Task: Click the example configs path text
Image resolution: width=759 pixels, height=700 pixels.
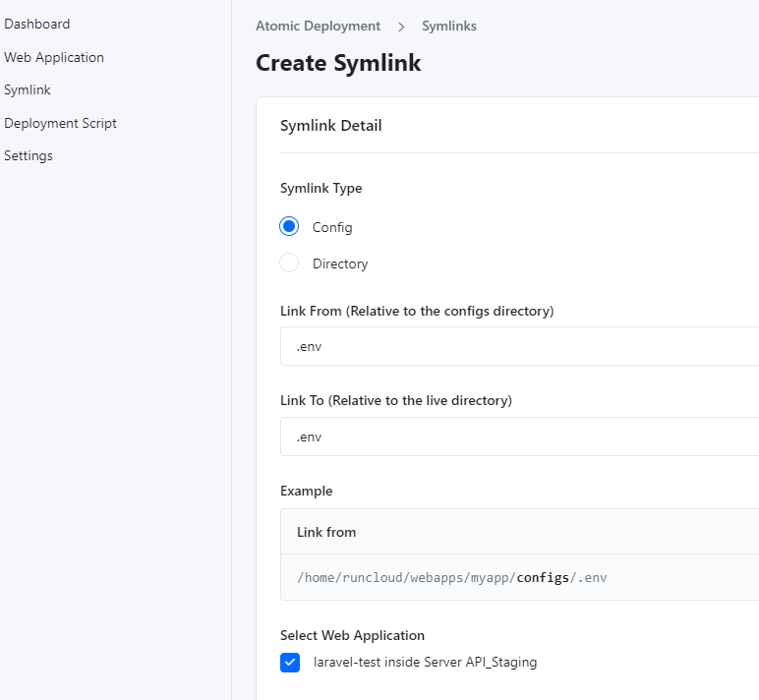Action: pos(451,577)
